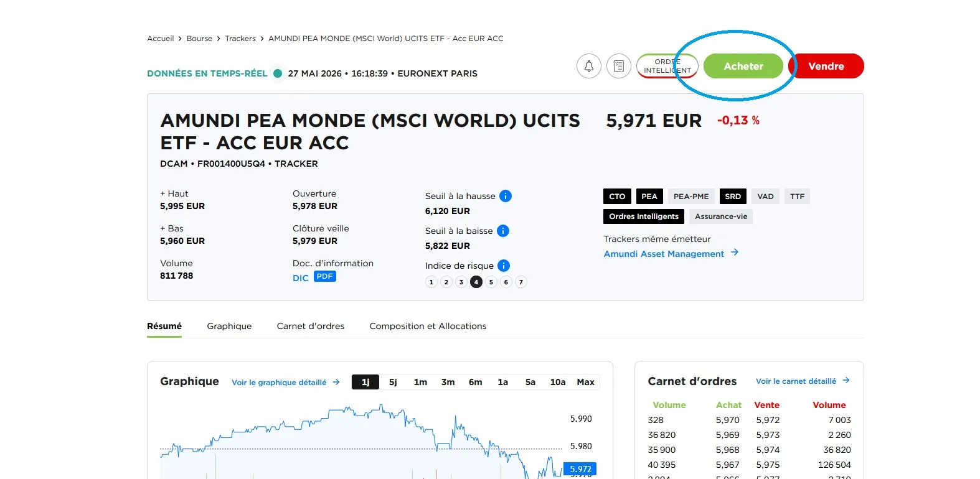Click arrow after Voir le carnet détaillé
The width and height of the screenshot is (980, 479).
click(x=846, y=380)
